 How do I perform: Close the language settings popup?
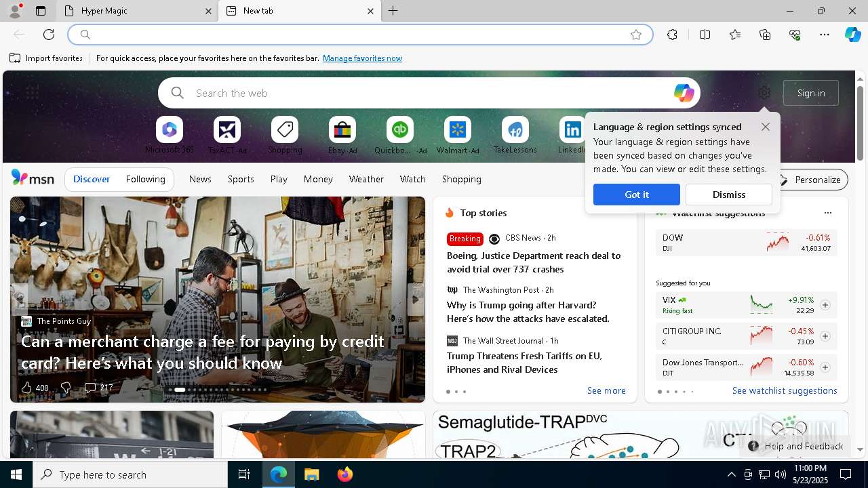(766, 127)
